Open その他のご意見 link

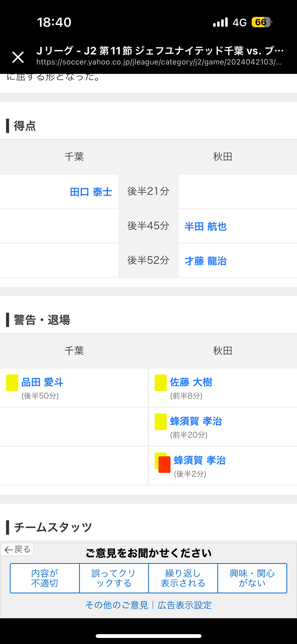pos(117,605)
